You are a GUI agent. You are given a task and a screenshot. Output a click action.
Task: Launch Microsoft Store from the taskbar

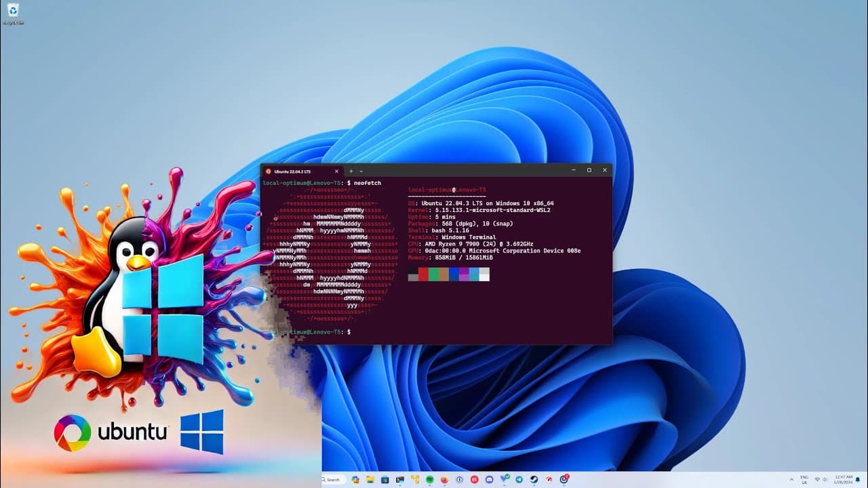tap(385, 479)
